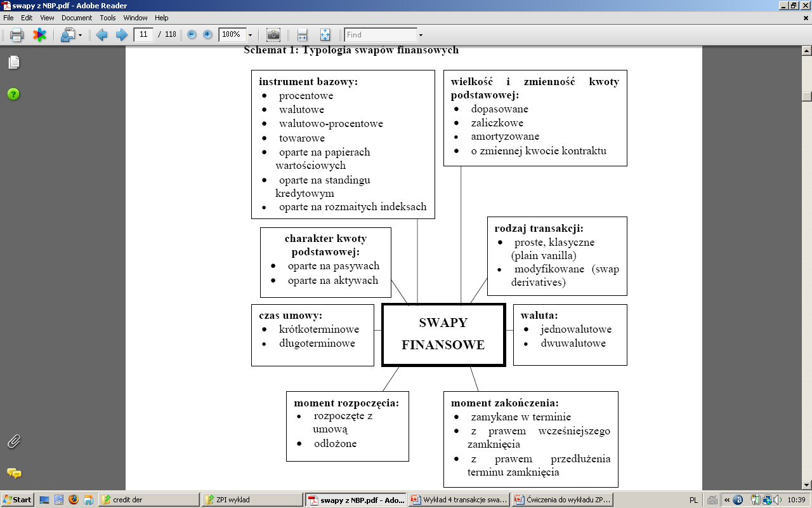Click inside the Find search box

pos(381,35)
